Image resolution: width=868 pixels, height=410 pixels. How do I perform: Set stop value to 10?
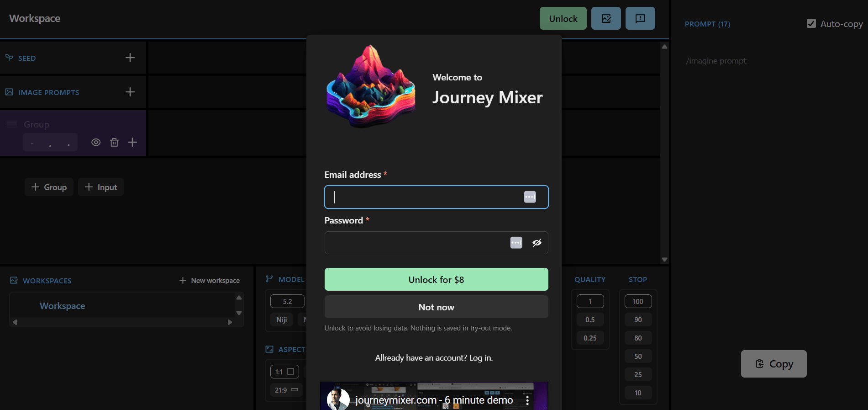[x=638, y=393]
